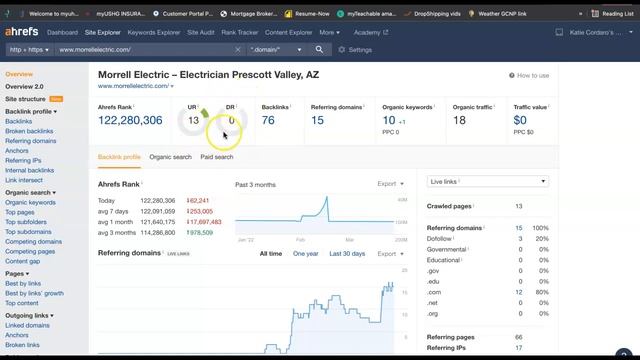
Task: Select All time range for referring domains
Action: [x=271, y=253]
